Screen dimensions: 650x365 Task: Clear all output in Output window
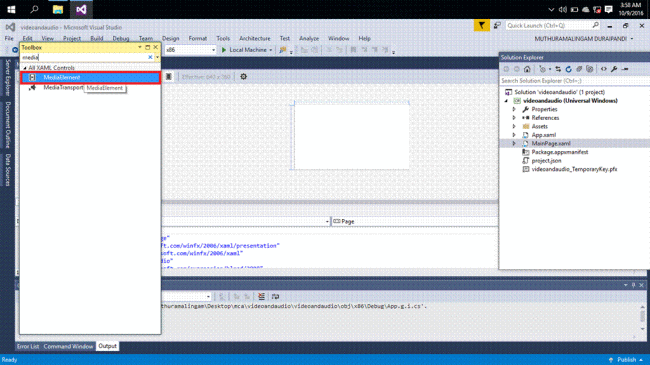click(261, 297)
